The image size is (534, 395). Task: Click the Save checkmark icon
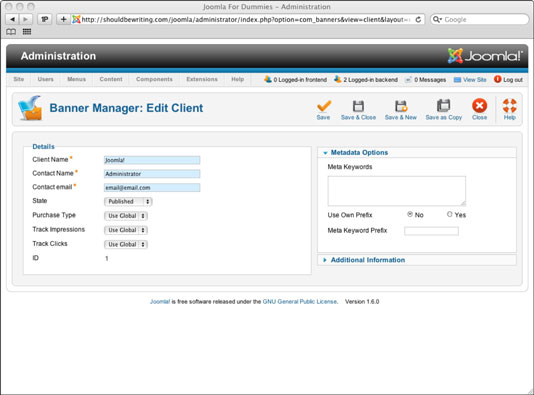324,106
